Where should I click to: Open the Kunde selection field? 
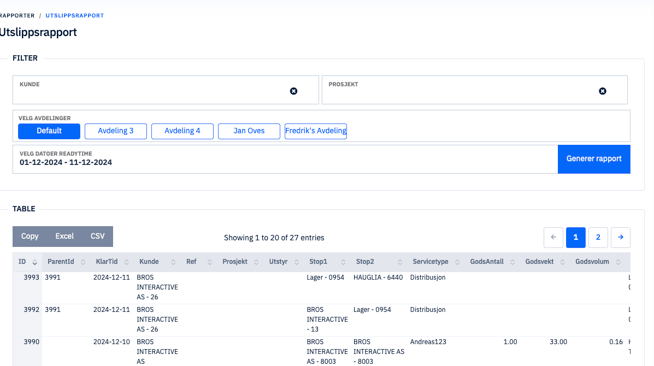point(166,90)
